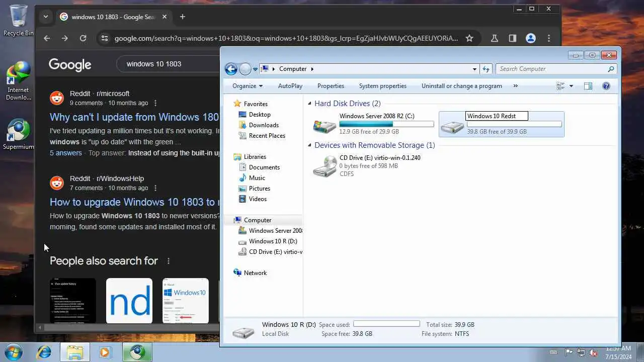Viewport: 644px width, 362px height.
Task: Open Pictures library
Action: [259, 189]
